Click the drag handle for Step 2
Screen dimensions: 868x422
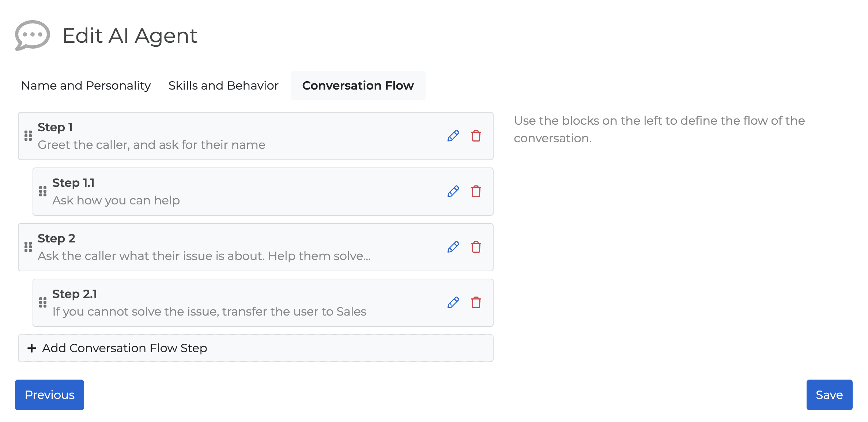(28, 247)
